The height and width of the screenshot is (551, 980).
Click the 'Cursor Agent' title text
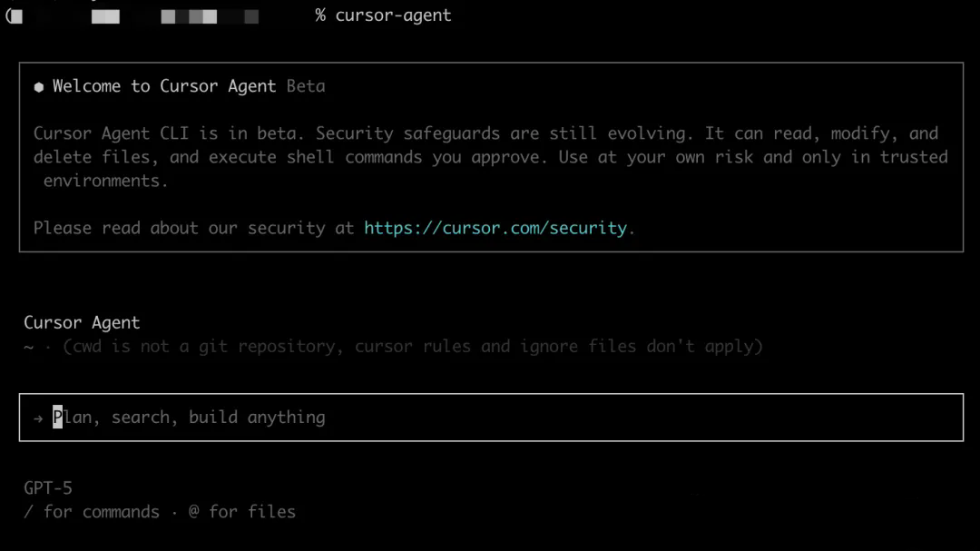click(82, 323)
